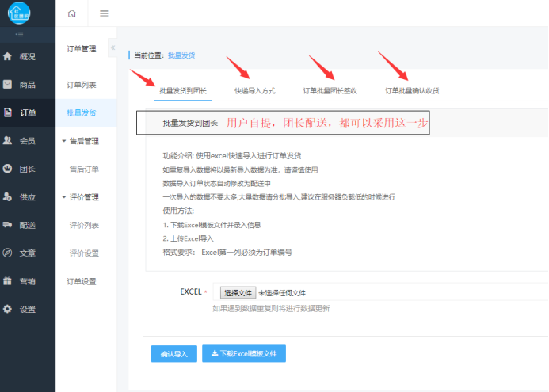Image resolution: width=549 pixels, height=392 pixels.
Task: Select 订单批量确认收货 tab
Action: tap(412, 91)
